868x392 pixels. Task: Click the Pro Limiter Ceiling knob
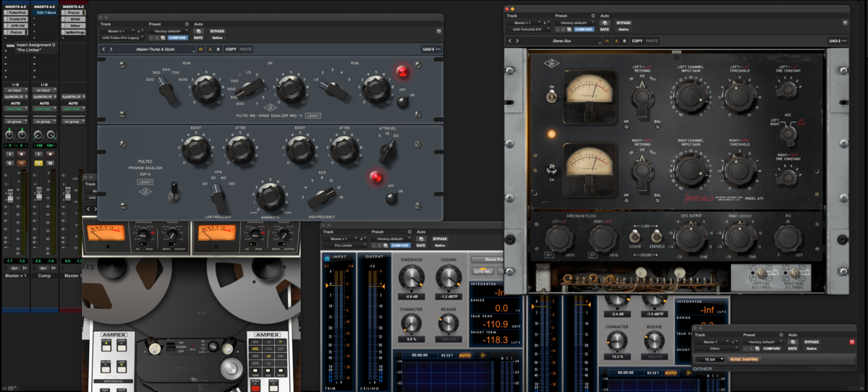coord(448,276)
